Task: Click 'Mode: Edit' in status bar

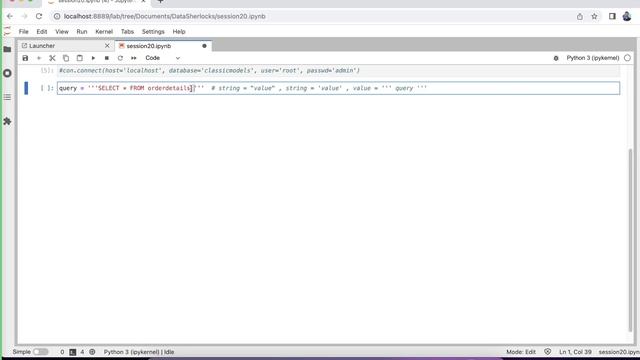Action: pos(521,351)
